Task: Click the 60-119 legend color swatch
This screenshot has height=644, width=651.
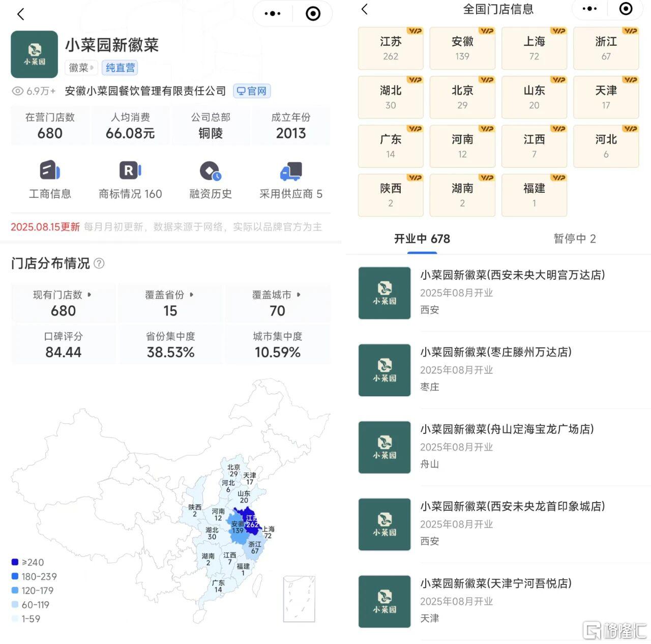Action: (15, 605)
